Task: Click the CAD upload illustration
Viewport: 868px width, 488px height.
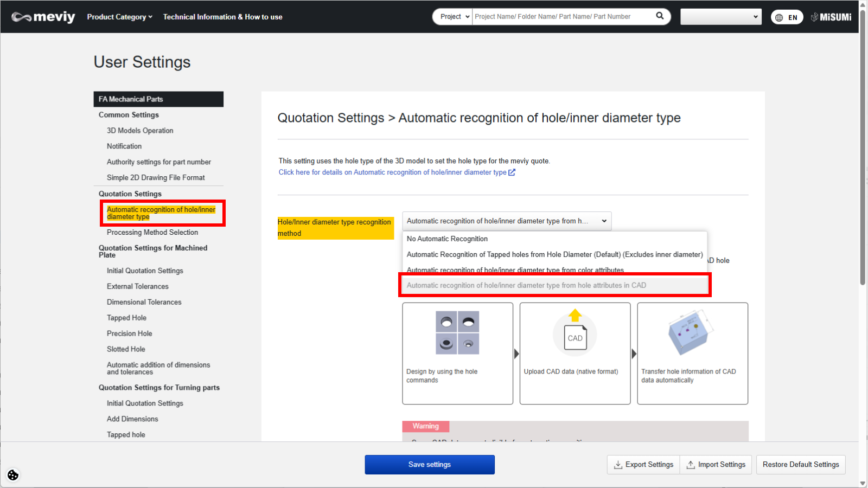Action: [575, 333]
